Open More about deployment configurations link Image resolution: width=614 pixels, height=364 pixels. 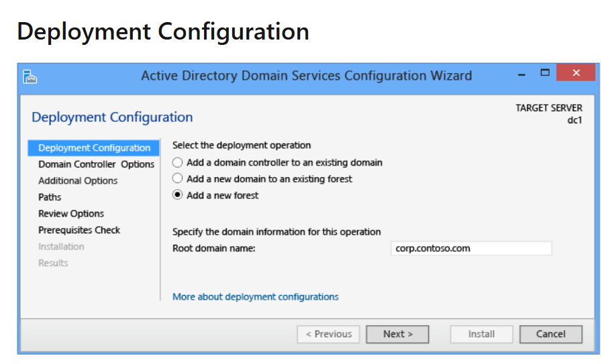coord(255,297)
